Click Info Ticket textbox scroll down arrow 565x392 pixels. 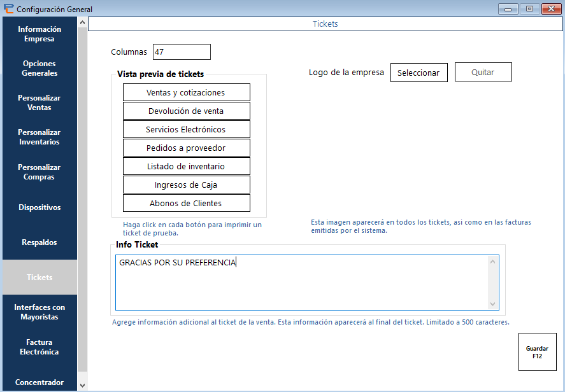tap(492, 304)
